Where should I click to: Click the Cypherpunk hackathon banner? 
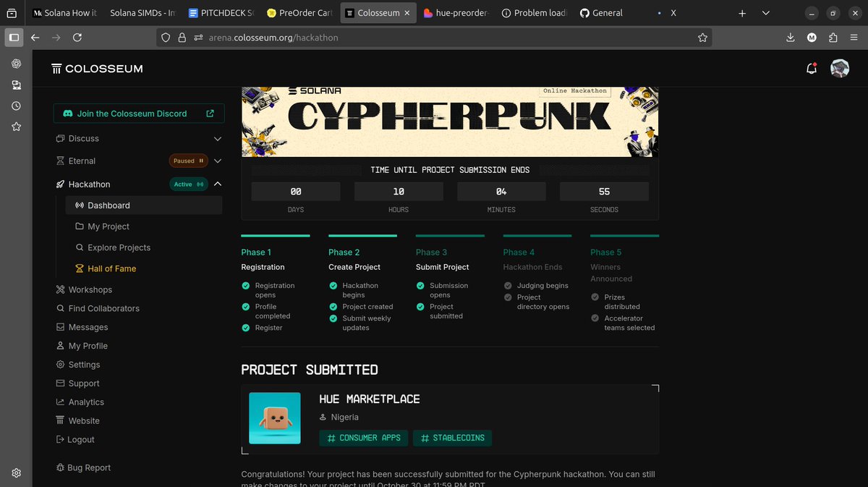[450, 122]
